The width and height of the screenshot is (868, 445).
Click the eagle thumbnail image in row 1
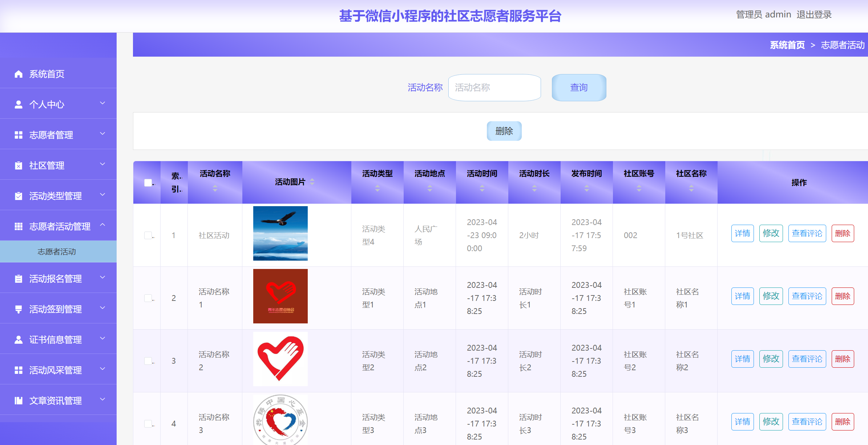click(x=280, y=233)
